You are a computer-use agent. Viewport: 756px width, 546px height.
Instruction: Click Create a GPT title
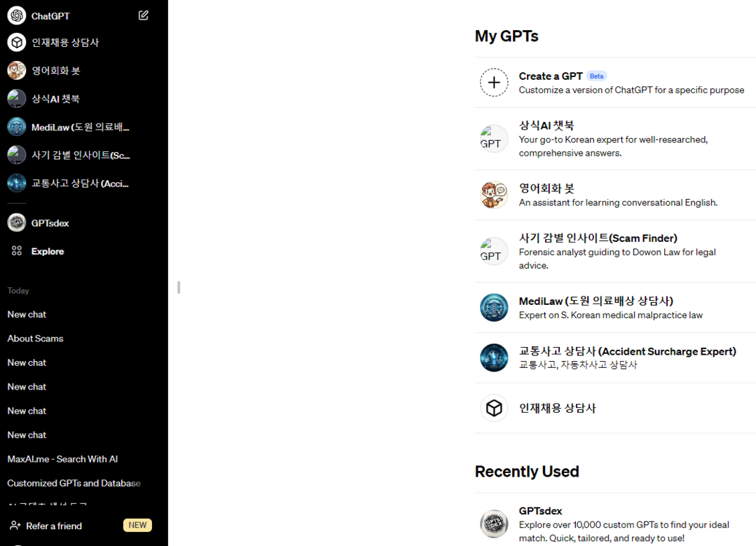551,76
